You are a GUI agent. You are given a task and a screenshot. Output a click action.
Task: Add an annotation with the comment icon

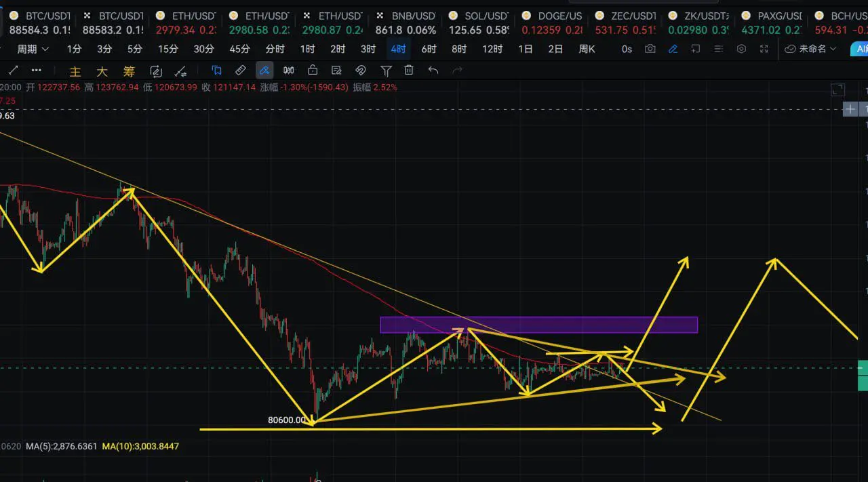[x=696, y=49]
